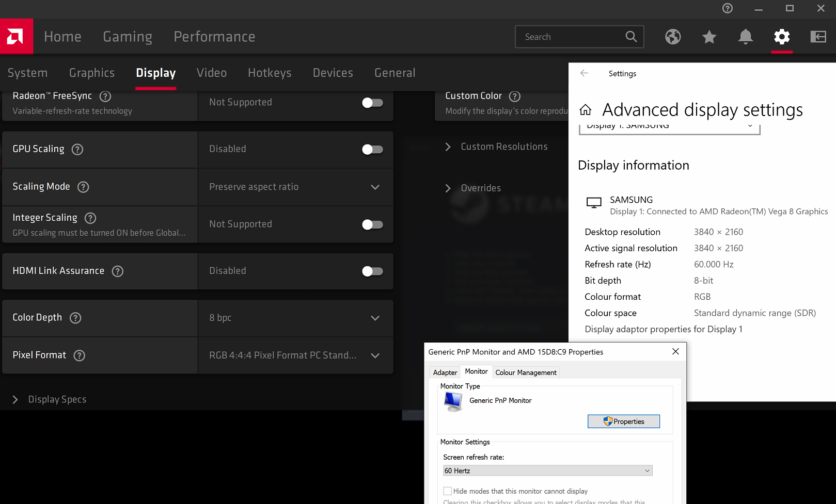Screen dimensions: 836x504
Task: Expand Display Specs section
Action: tap(49, 400)
